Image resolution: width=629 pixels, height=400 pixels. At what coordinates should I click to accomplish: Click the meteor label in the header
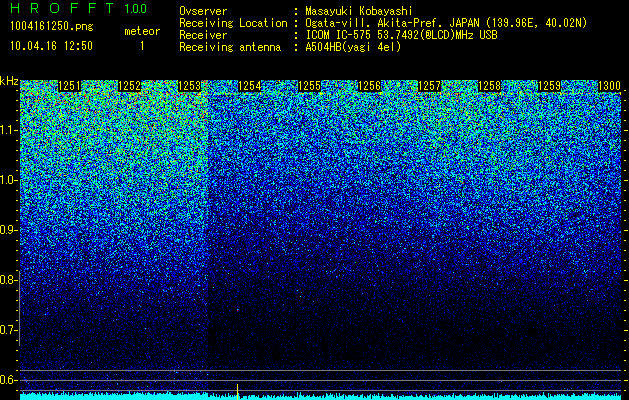(142, 31)
